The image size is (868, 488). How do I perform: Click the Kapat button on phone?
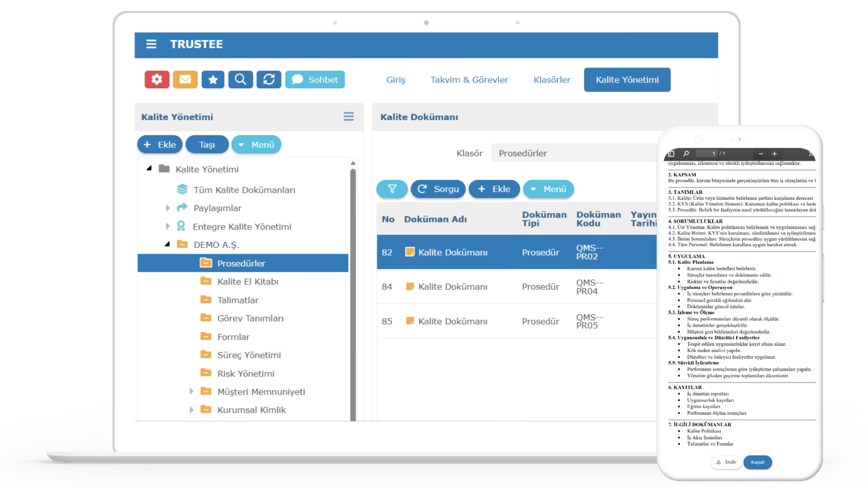[x=757, y=462]
